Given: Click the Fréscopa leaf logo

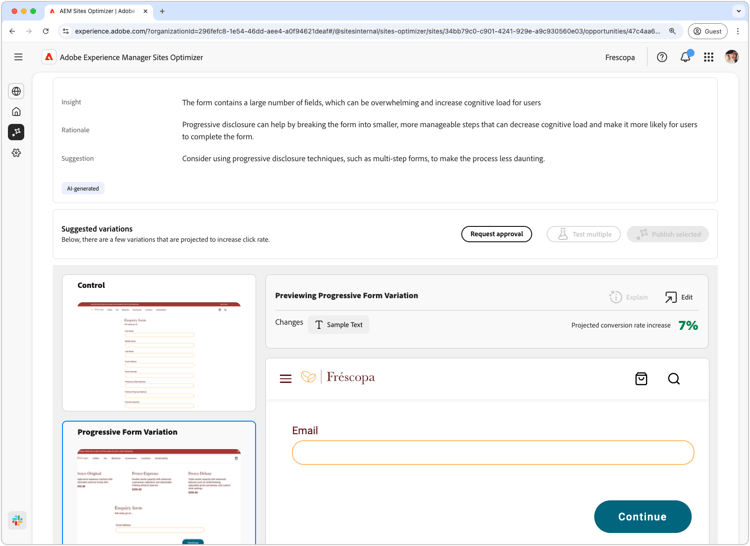Looking at the screenshot, I should pos(309,377).
